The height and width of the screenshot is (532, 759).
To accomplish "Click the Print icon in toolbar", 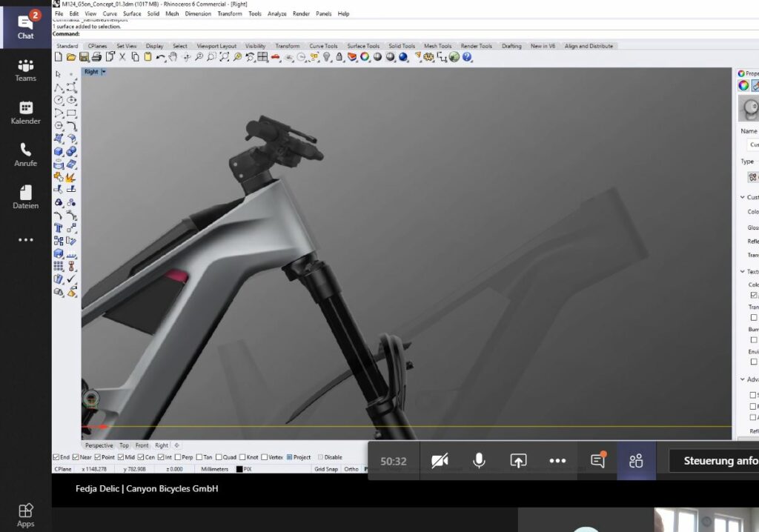I will point(96,57).
